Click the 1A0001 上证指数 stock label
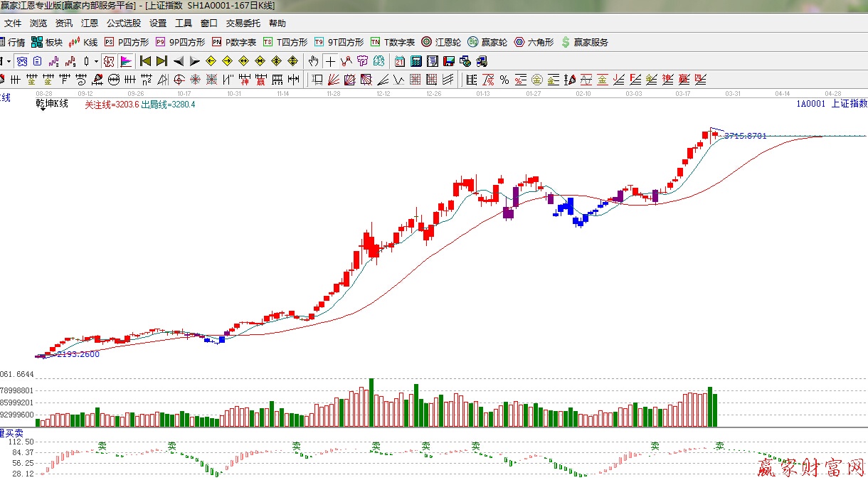This screenshot has height=485, width=868. pyautogui.click(x=832, y=104)
